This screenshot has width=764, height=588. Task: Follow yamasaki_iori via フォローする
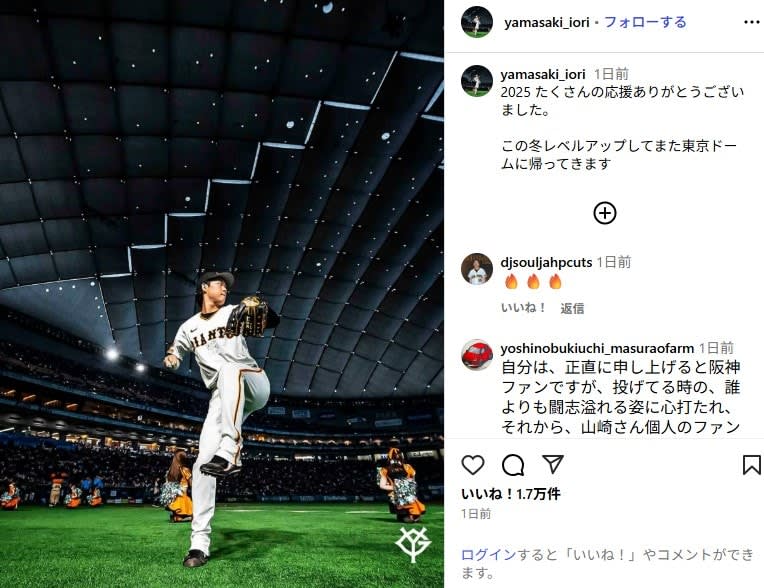[x=645, y=22]
